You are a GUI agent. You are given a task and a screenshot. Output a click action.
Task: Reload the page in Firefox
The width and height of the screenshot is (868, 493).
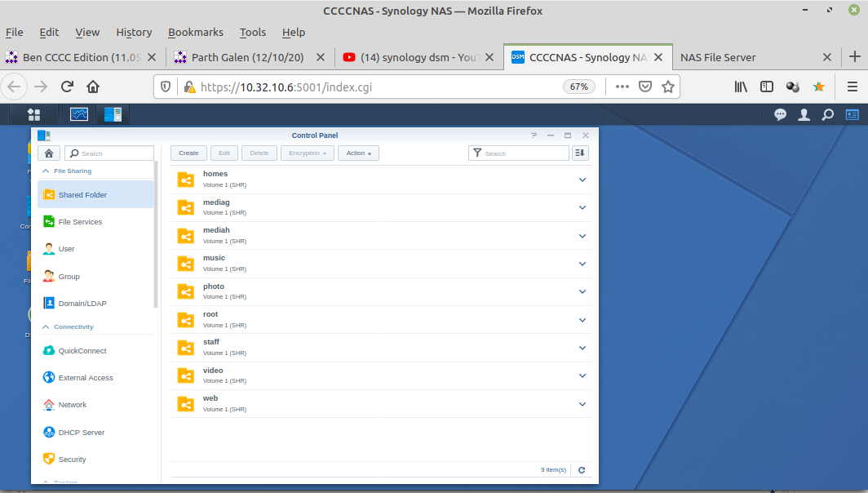[x=67, y=87]
